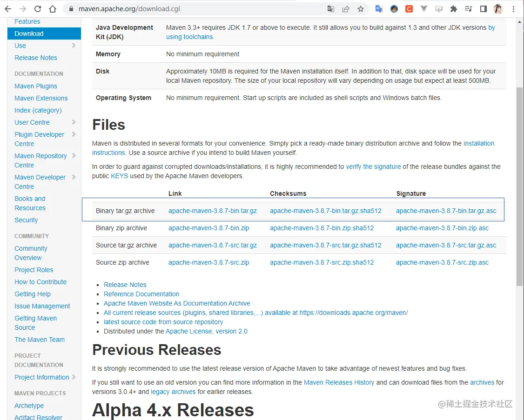Open the Security sidebar link
524x420 pixels.
[26, 220]
